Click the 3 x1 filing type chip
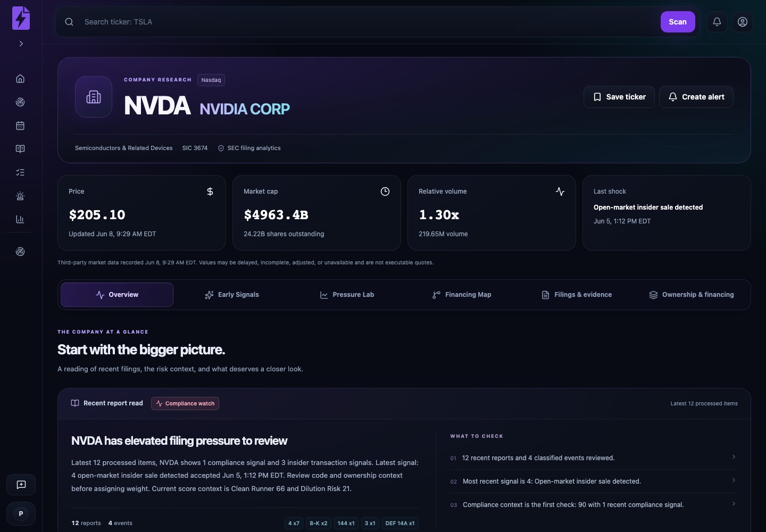 click(x=370, y=523)
